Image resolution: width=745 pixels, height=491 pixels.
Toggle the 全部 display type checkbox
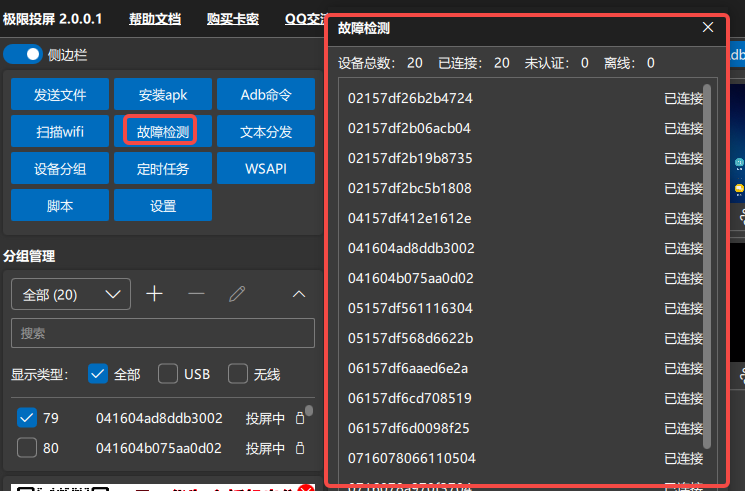(98, 374)
